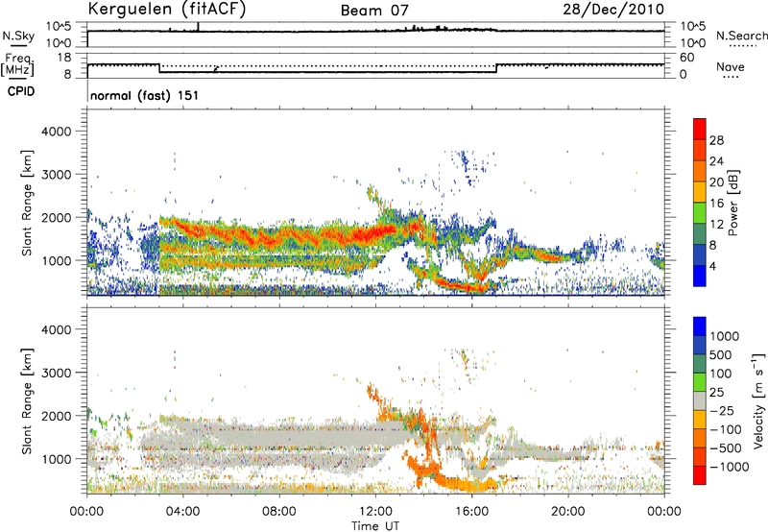Screen dimensions: 768x532
Task: Click the 'Slant Range [km]' label of velocity panel
Action: tap(27, 401)
